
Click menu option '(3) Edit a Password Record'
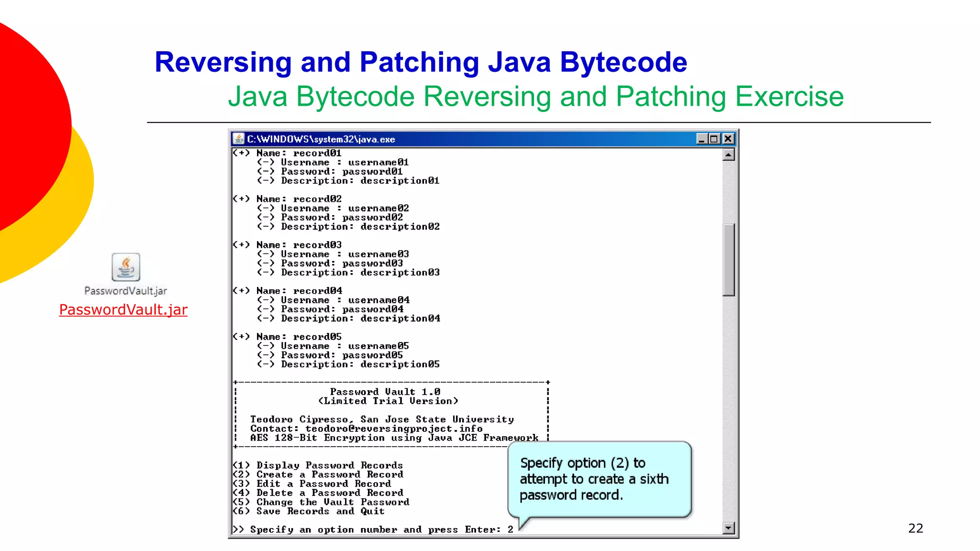[312, 484]
